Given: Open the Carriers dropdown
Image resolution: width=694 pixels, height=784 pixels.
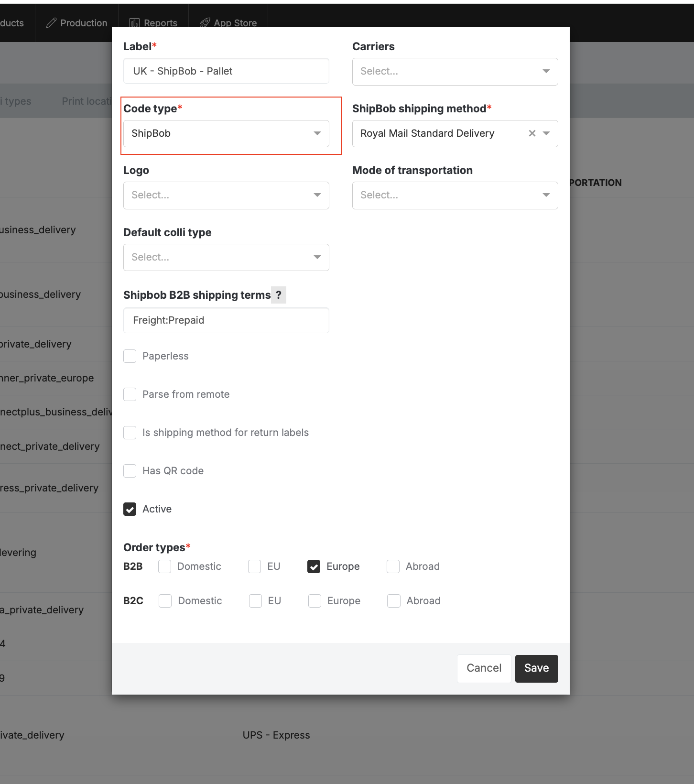Looking at the screenshot, I should [x=455, y=72].
